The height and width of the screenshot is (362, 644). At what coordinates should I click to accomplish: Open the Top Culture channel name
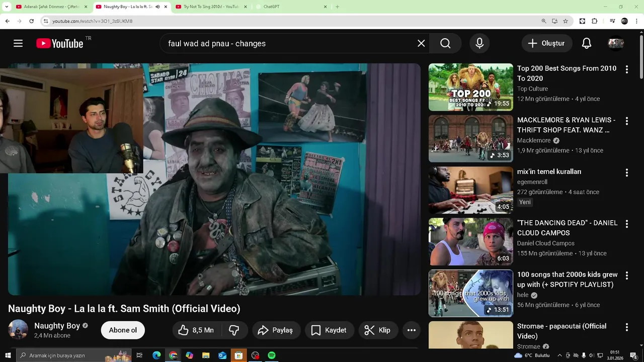click(532, 89)
